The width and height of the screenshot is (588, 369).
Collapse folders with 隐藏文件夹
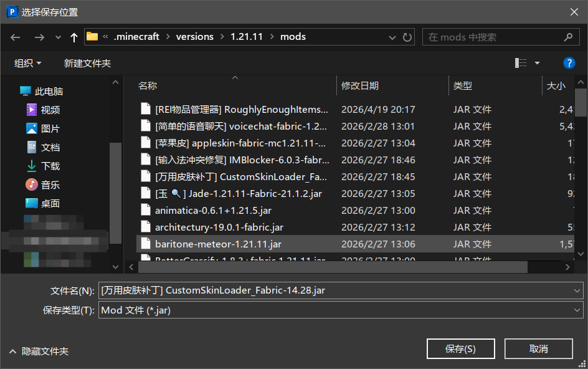point(39,352)
